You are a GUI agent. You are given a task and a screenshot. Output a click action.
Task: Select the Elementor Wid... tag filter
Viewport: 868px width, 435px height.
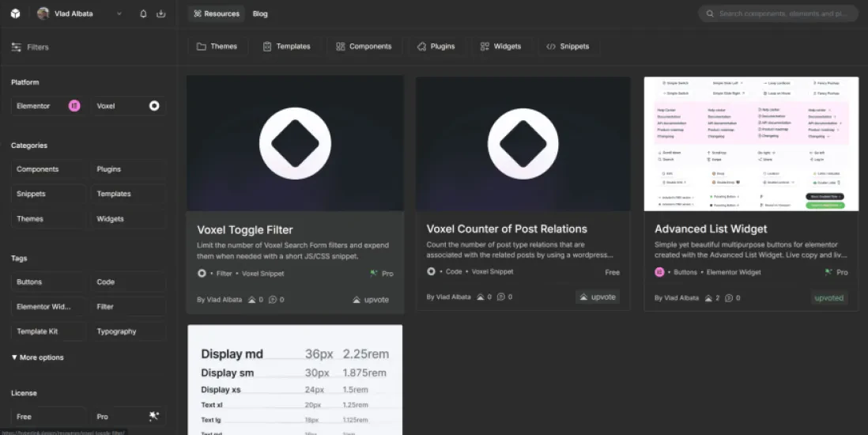[x=48, y=306]
